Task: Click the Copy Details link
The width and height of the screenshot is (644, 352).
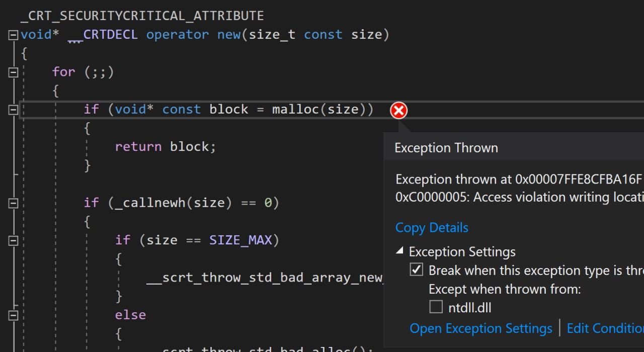Action: [432, 228]
